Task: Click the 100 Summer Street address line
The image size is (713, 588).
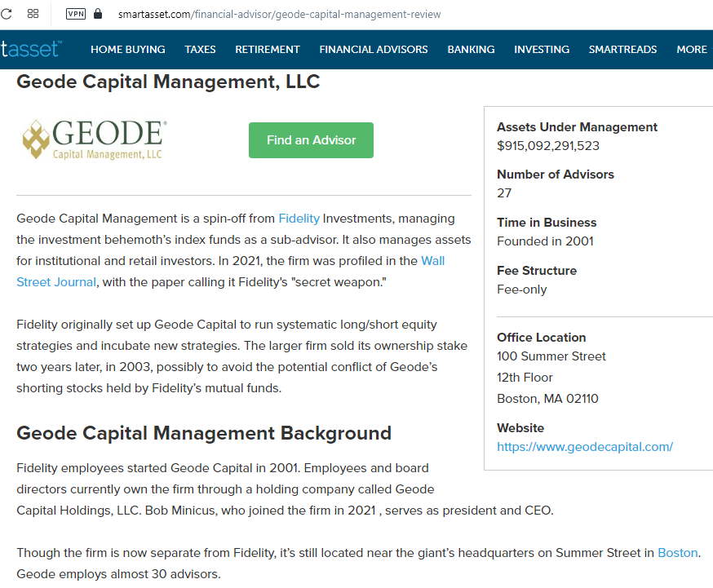Action: tap(551, 356)
